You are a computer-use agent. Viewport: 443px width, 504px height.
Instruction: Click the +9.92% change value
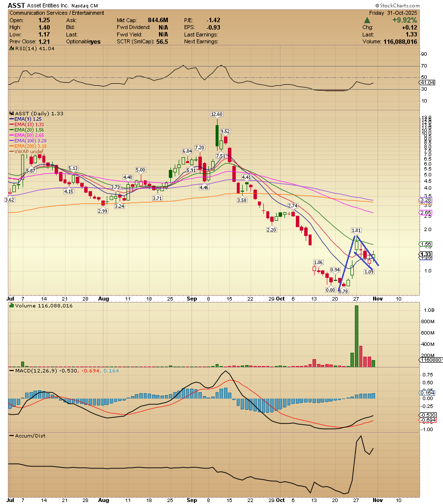(x=405, y=20)
